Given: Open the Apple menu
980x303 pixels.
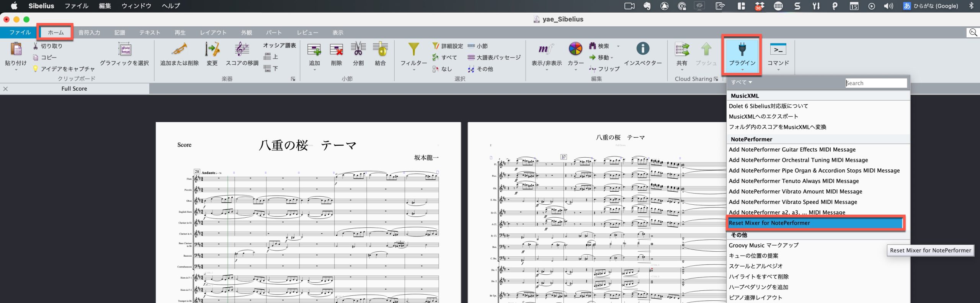Looking at the screenshot, I should [x=14, y=6].
